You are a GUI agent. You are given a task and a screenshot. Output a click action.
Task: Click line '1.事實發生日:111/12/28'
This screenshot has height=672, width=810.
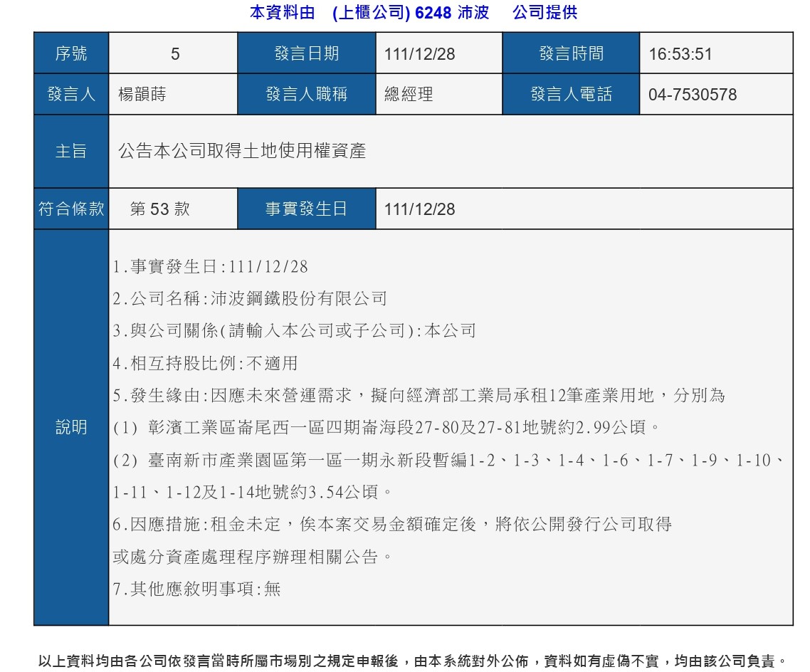click(210, 266)
